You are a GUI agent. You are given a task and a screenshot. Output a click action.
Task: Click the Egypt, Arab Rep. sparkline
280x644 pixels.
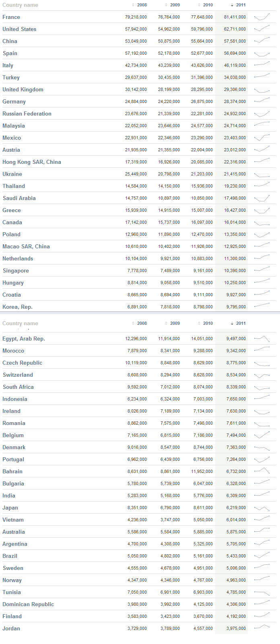tap(262, 339)
